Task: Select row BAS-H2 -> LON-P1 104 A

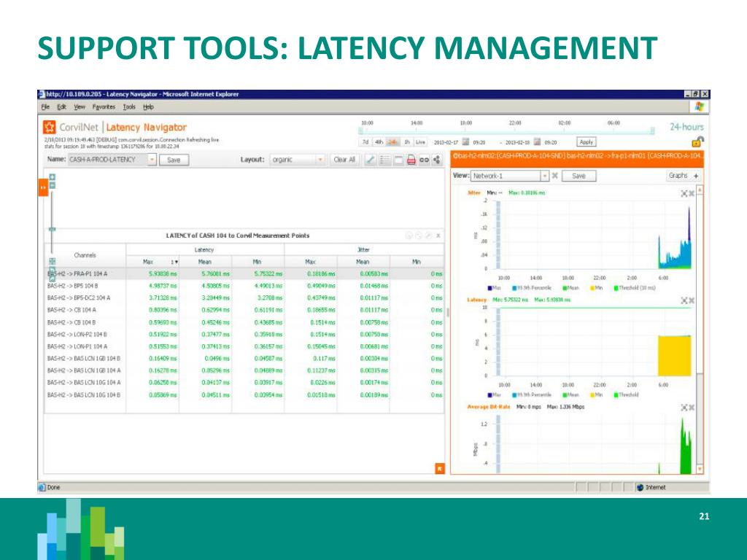Action: pyautogui.click(x=244, y=346)
